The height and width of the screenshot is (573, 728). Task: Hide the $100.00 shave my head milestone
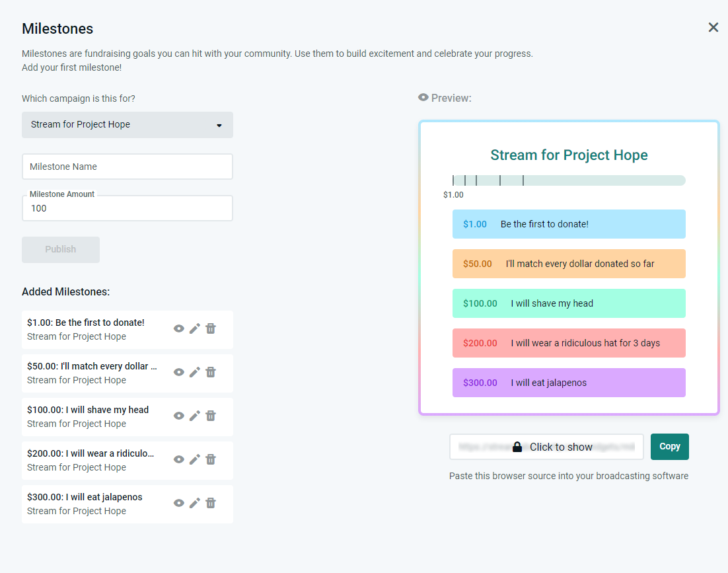click(x=179, y=416)
